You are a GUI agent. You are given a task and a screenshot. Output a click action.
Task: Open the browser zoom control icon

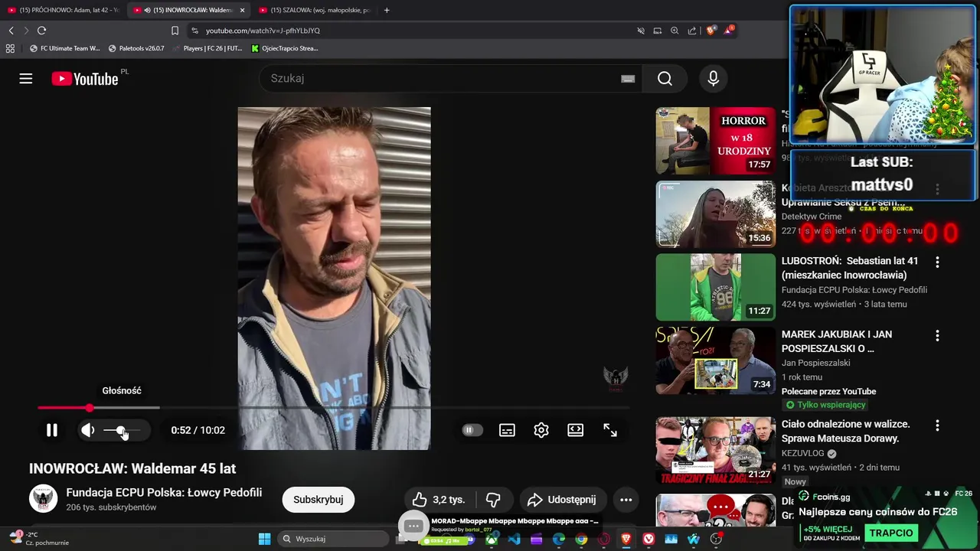tap(675, 31)
